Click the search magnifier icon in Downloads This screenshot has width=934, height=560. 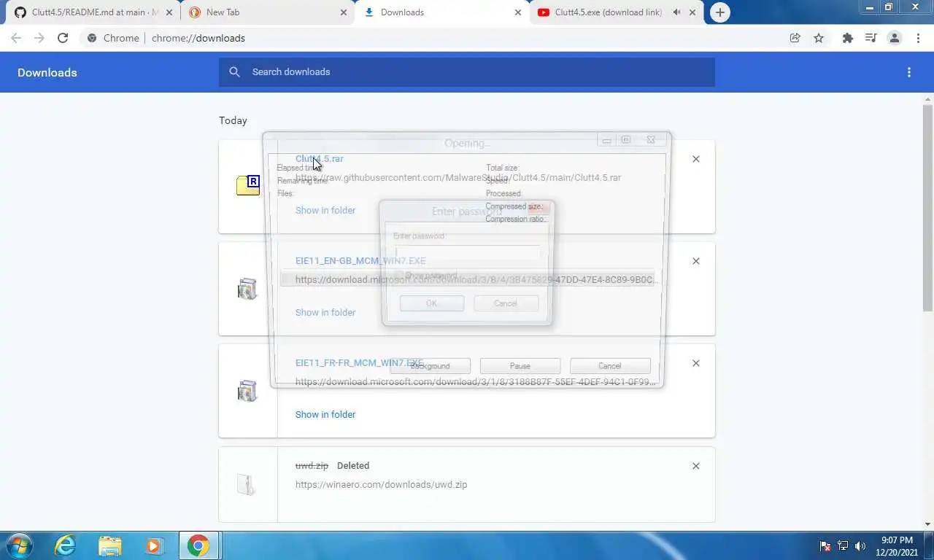tap(234, 71)
